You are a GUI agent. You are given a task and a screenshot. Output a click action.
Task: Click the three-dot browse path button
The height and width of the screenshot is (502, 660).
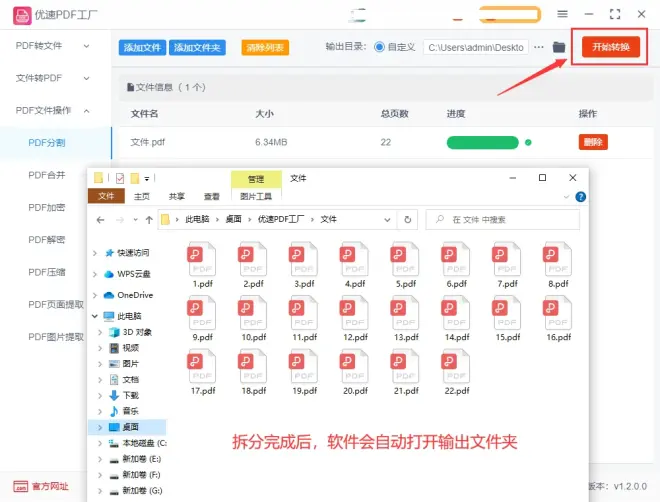click(539, 47)
